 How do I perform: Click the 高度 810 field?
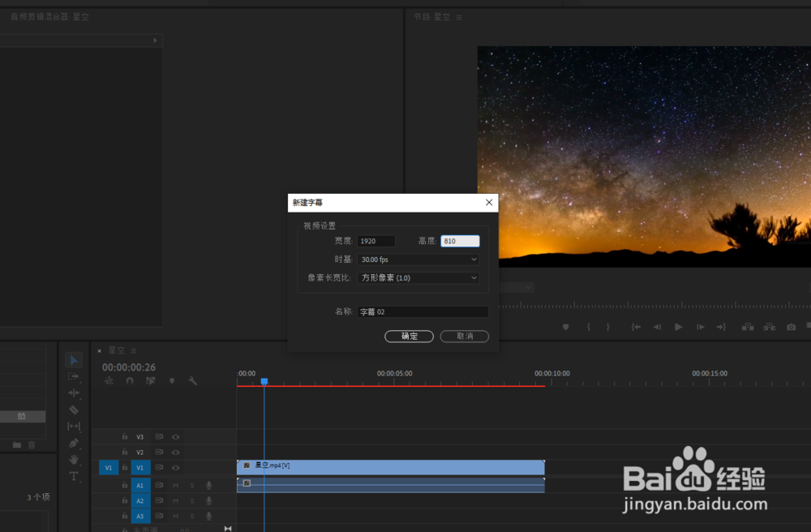pyautogui.click(x=460, y=242)
